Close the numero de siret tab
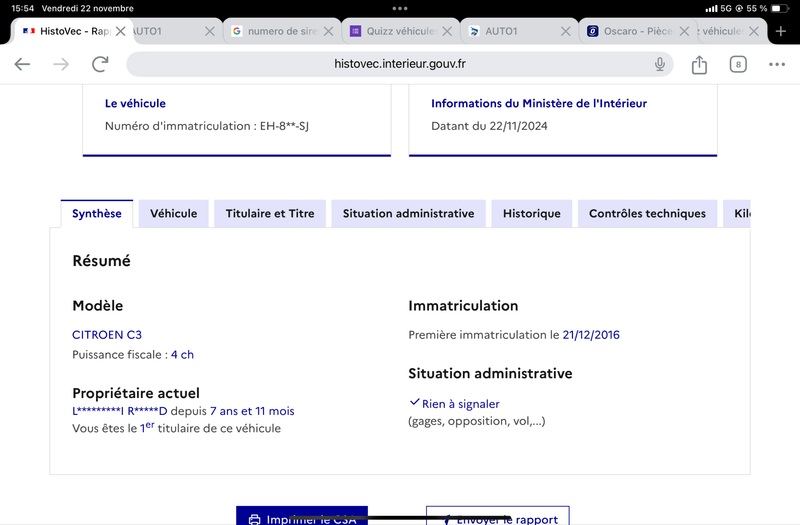This screenshot has width=800, height=525. tap(329, 31)
